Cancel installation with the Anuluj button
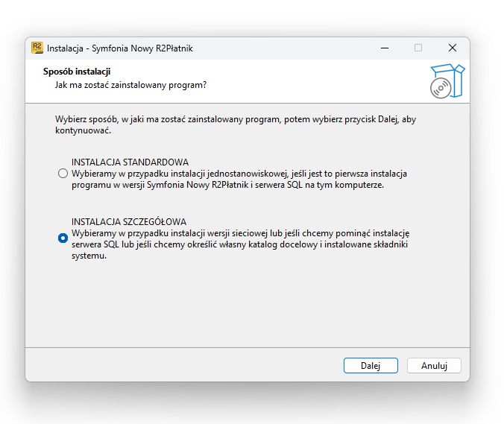Viewport: 504px width, 424px height. (434, 366)
